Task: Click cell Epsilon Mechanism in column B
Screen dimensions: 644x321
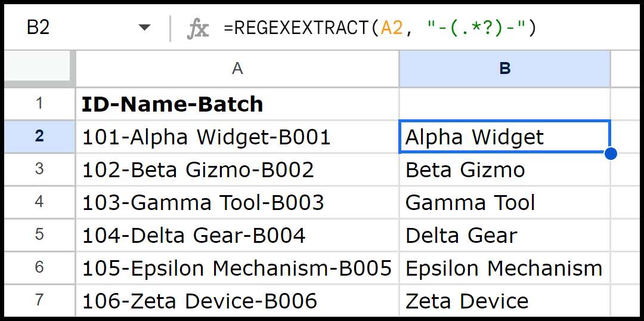Action: (505, 268)
